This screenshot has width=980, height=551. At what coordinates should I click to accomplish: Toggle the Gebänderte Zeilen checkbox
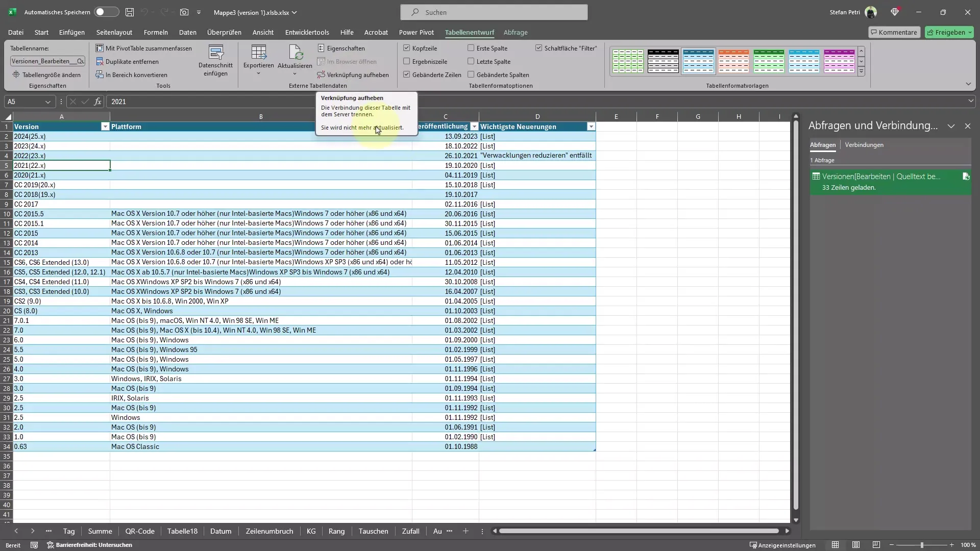[x=407, y=74]
